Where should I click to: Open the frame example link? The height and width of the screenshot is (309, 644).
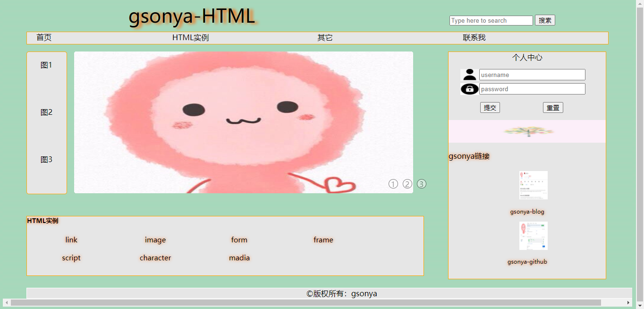323,240
